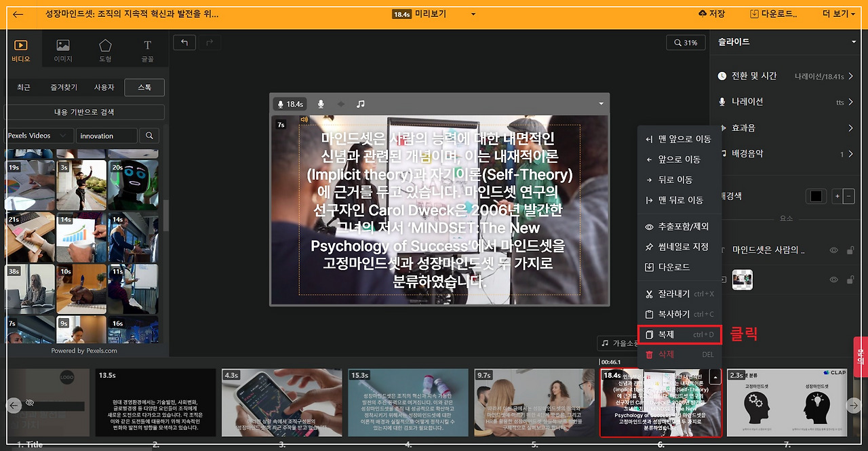
Task: Select the 사용자 user tab
Action: [x=104, y=87]
